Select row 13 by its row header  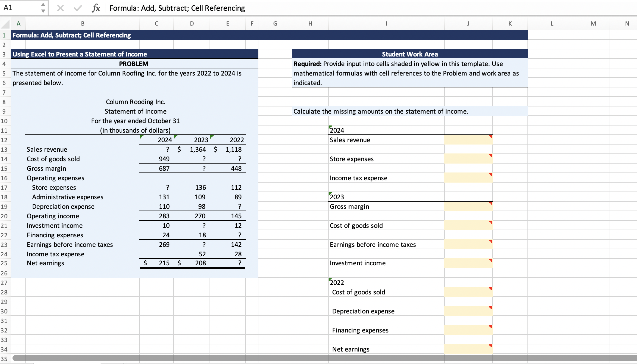[x=4, y=150]
